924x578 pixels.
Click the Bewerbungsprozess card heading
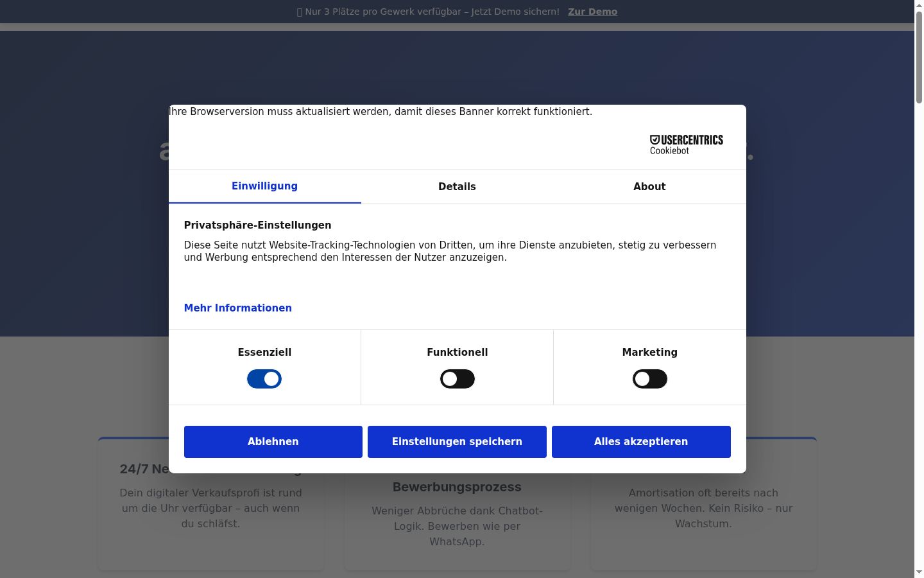(457, 487)
